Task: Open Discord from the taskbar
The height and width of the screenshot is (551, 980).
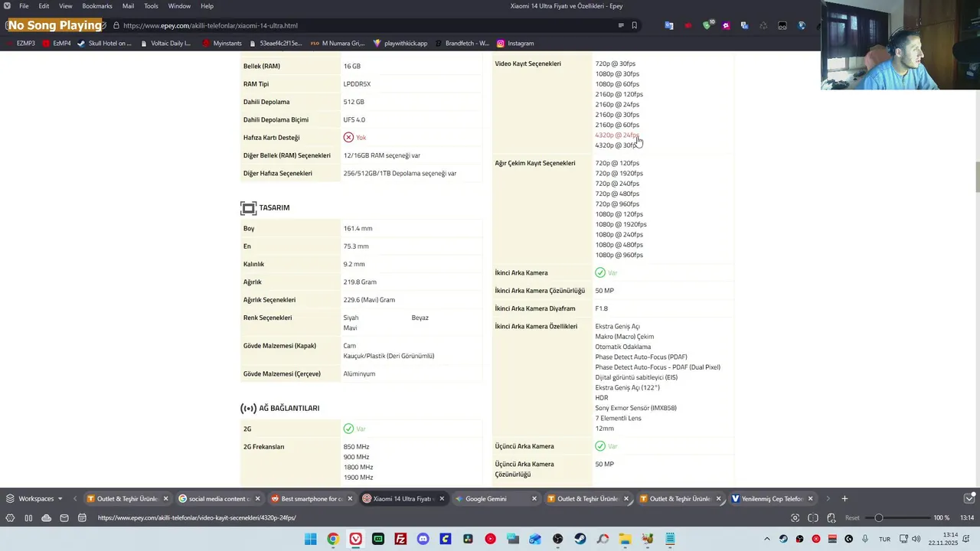Action: click(423, 540)
